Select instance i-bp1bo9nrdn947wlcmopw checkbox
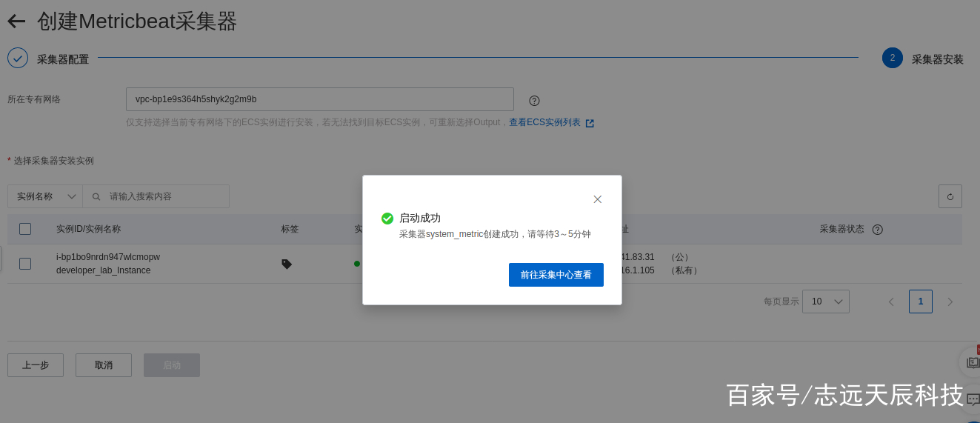Image resolution: width=980 pixels, height=423 pixels. click(25, 264)
